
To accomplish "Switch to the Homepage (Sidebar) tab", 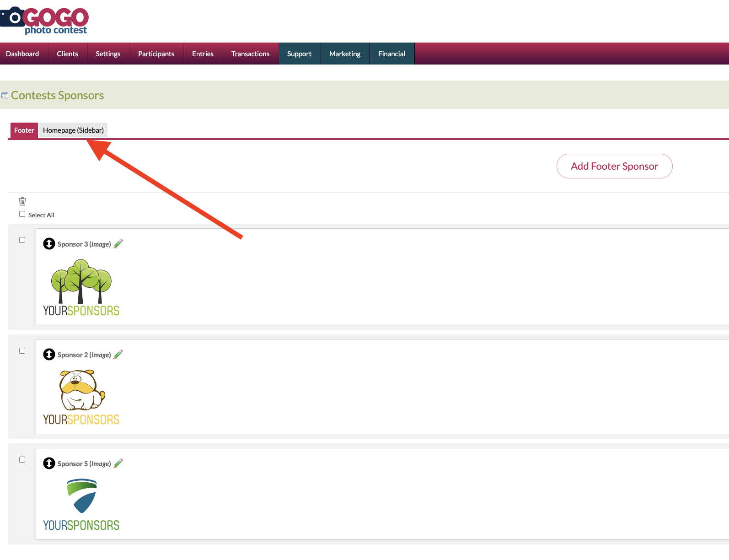I will [73, 130].
